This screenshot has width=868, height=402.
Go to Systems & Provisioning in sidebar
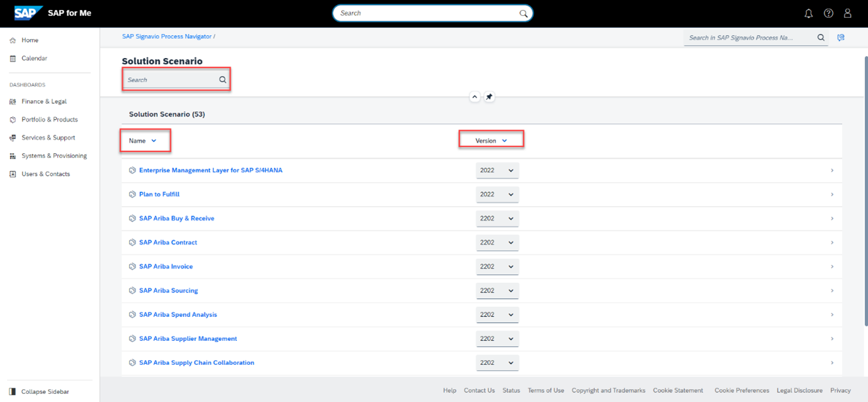point(54,156)
